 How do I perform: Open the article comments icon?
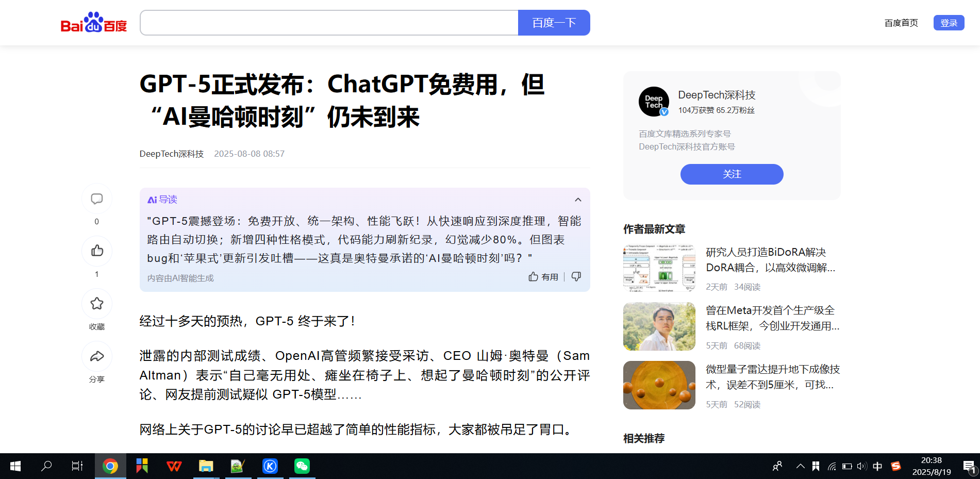click(97, 199)
